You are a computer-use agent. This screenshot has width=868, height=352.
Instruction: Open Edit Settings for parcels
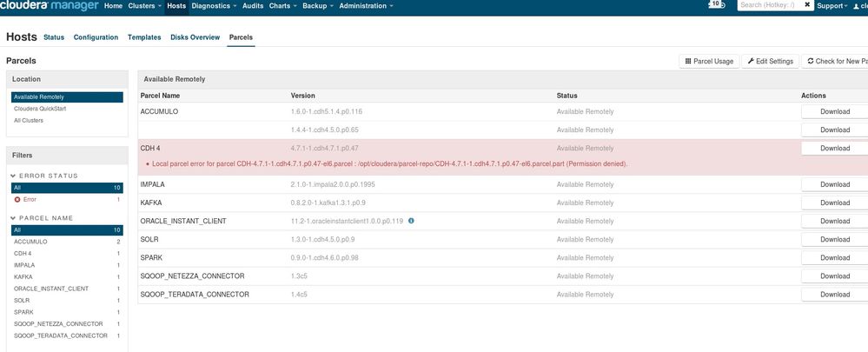coord(770,62)
